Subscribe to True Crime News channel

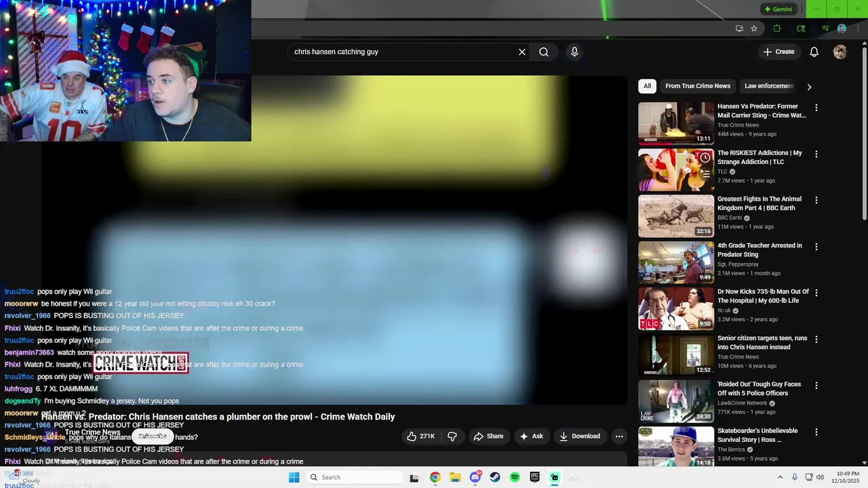pyautogui.click(x=153, y=436)
